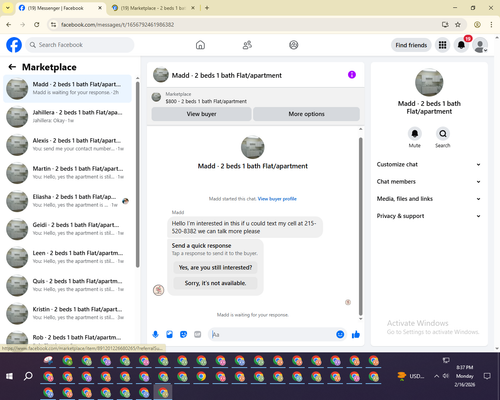The height and width of the screenshot is (400, 500).
Task: Click the Find friends button
Action: 411,45
